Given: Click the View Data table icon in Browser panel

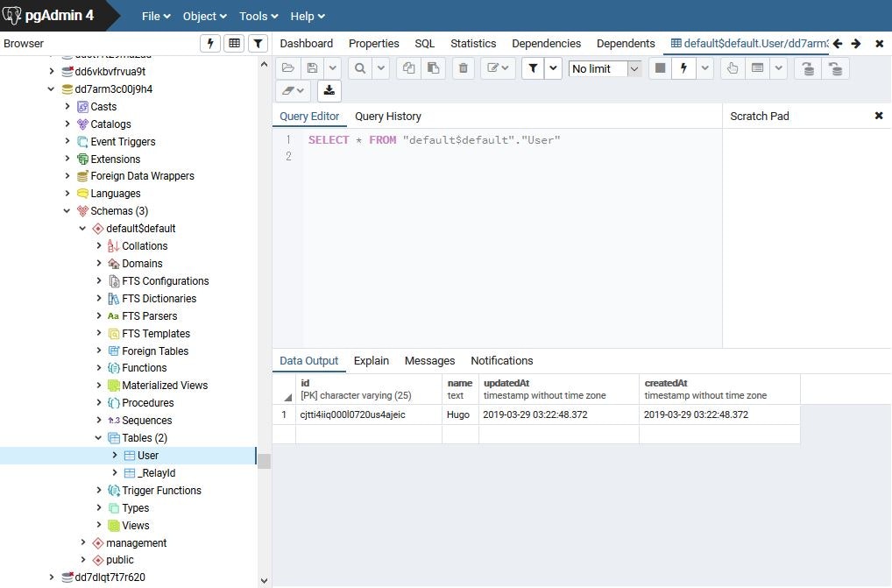Looking at the screenshot, I should [234, 43].
